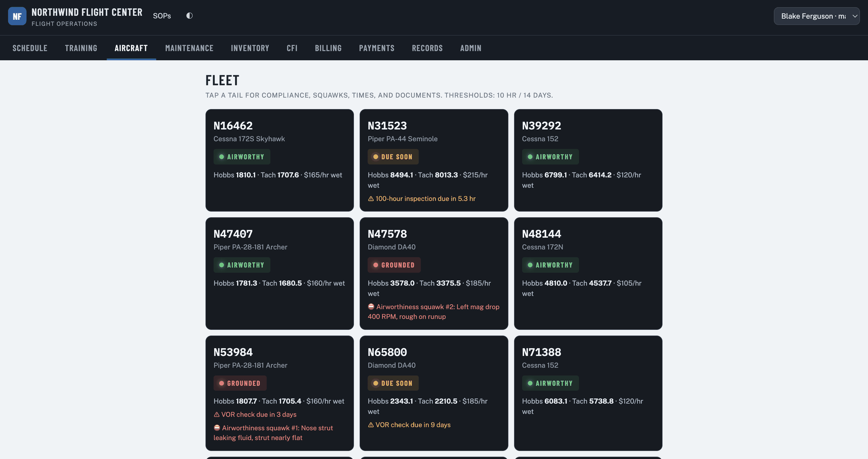Click 'Hobbs 4810.0' reading on N48144
The height and width of the screenshot is (459, 868).
(x=544, y=283)
